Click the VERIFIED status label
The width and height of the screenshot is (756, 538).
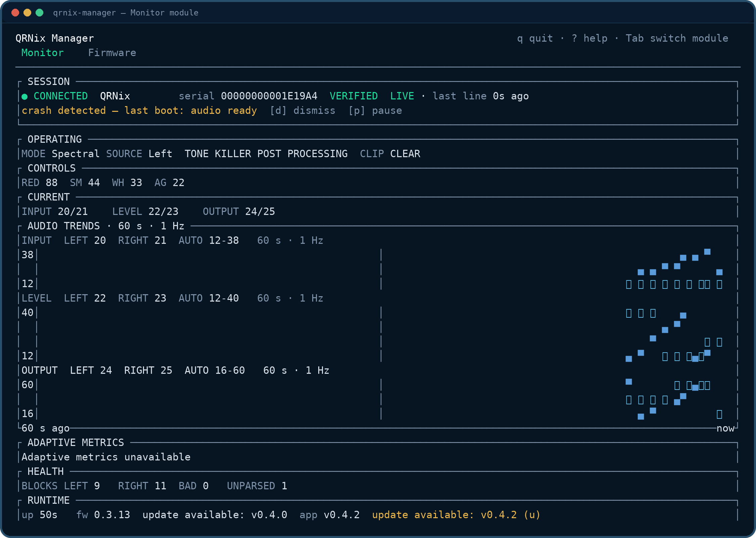click(354, 96)
